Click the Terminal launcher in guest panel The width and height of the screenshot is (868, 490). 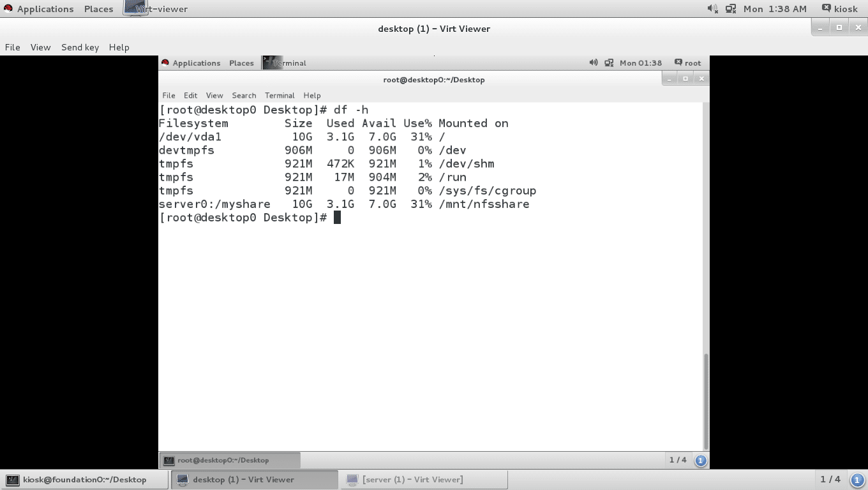click(285, 63)
